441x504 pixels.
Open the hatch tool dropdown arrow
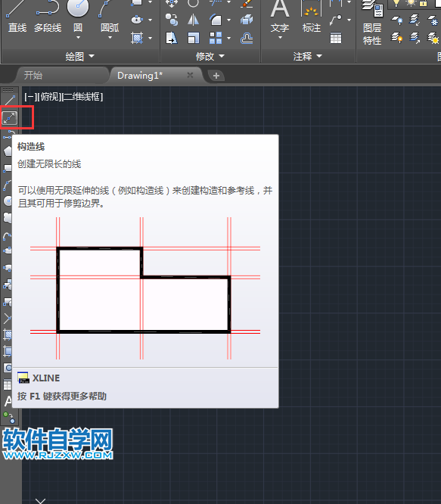point(150,39)
